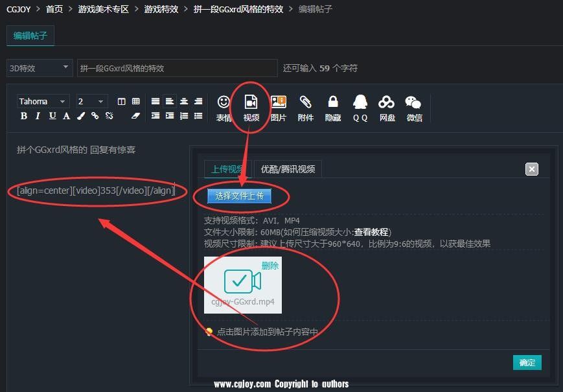
Task: Float content right icon
Action: pyautogui.click(x=170, y=116)
